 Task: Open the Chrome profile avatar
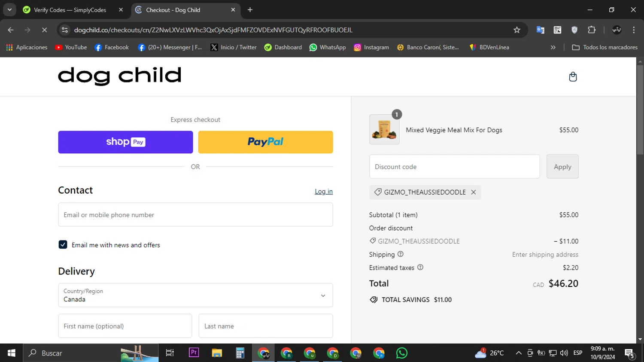tap(617, 30)
